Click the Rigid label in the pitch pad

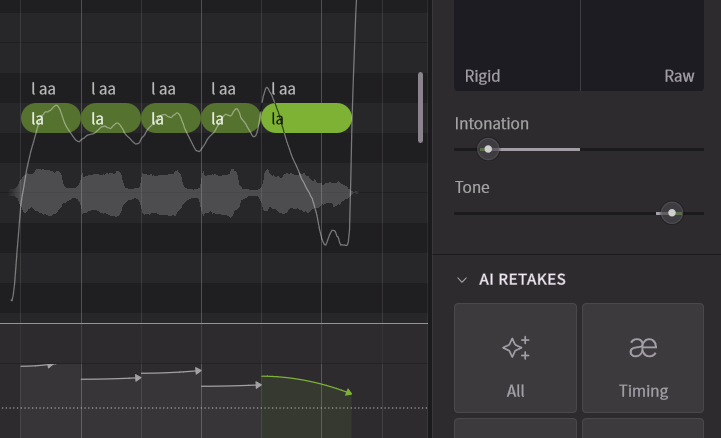point(482,76)
